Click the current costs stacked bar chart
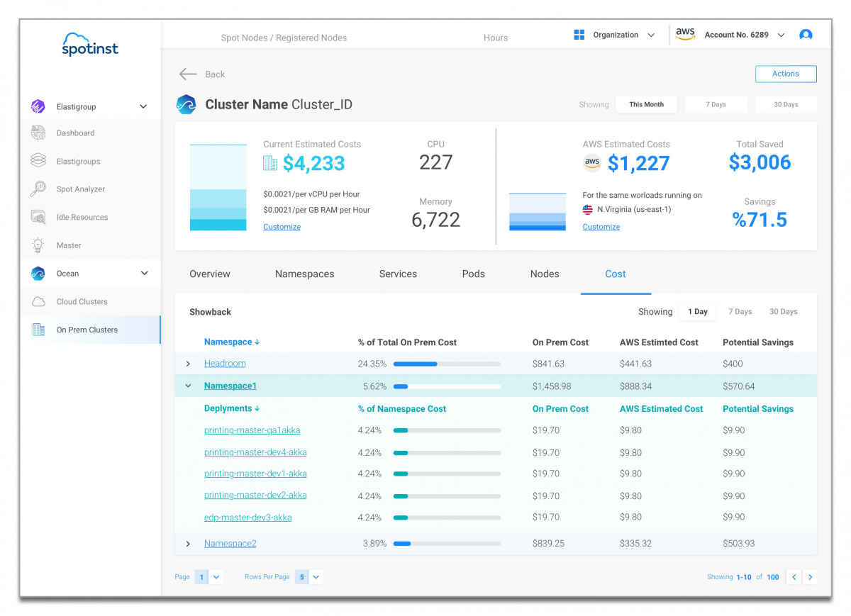The width and height of the screenshot is (851, 616). pos(218,187)
